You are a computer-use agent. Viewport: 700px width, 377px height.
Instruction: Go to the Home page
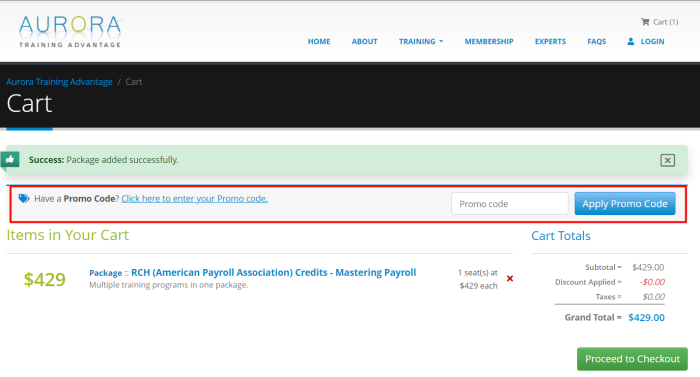319,42
